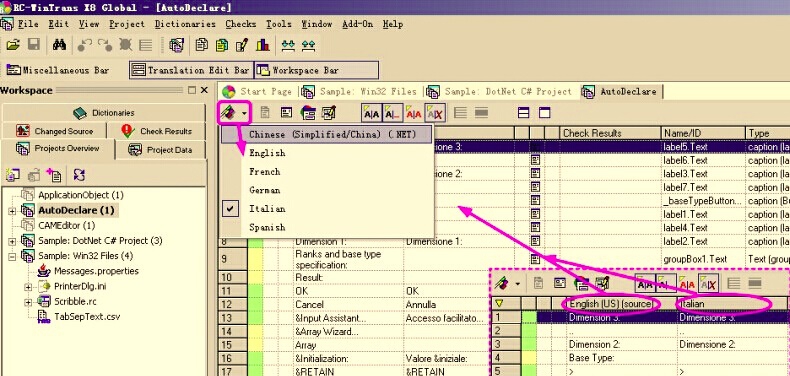Open the Sample: DotNet C# Project document tab

499,92
